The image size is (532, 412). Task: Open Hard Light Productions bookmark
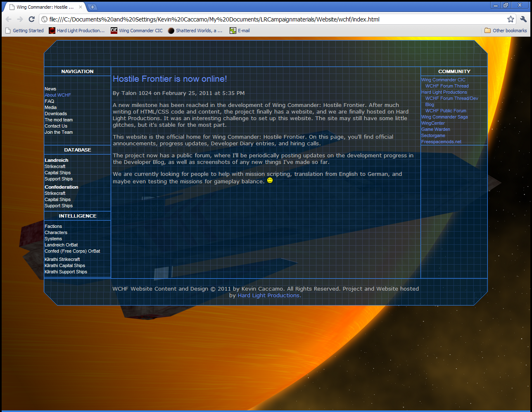tap(77, 31)
